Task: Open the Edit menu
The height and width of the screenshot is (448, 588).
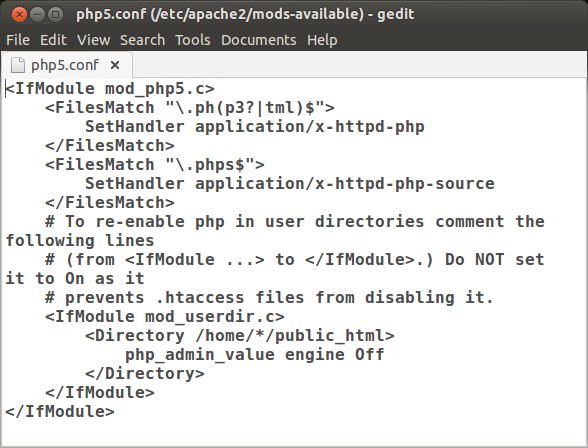Action: [x=53, y=40]
